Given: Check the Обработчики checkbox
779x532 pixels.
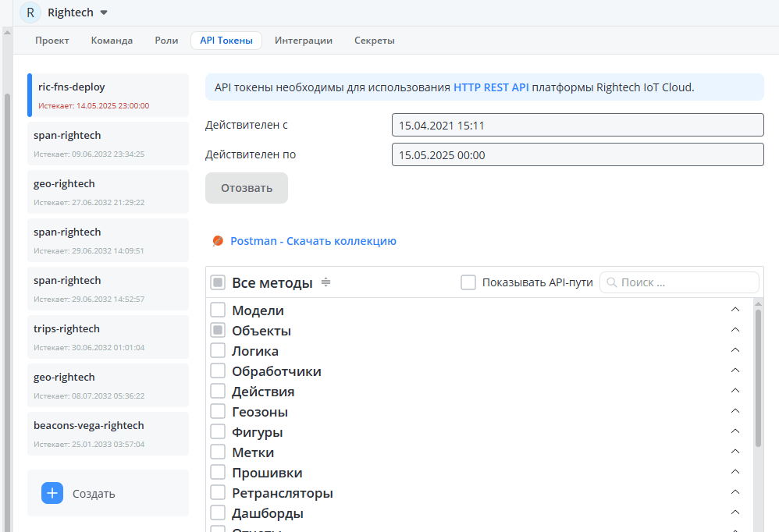Looking at the screenshot, I should tap(218, 371).
